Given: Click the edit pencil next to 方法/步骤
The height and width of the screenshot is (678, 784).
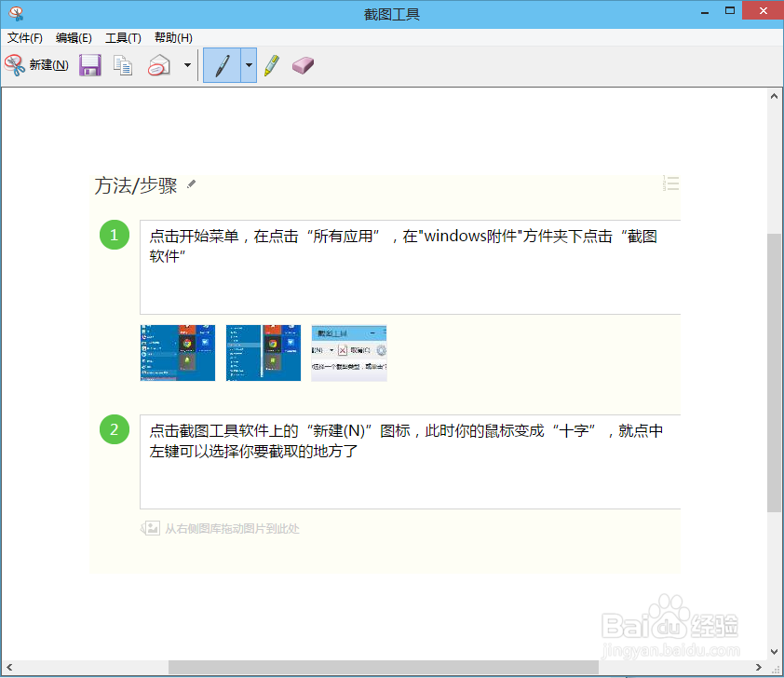Looking at the screenshot, I should tap(191, 184).
